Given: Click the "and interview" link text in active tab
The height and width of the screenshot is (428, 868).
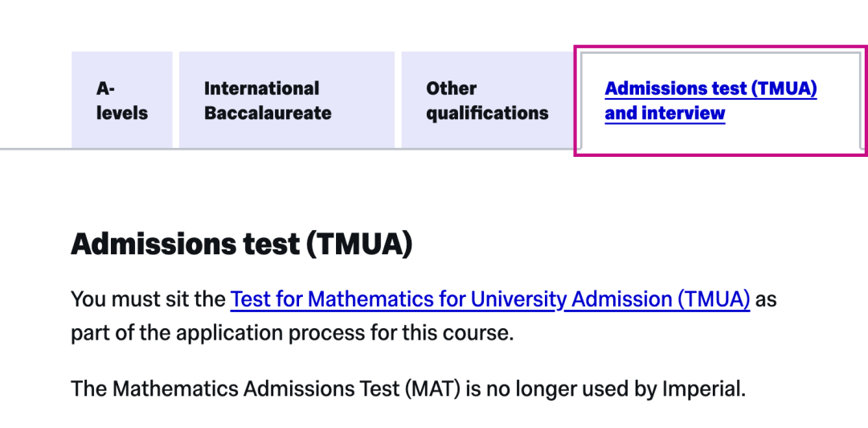Looking at the screenshot, I should click(x=665, y=113).
